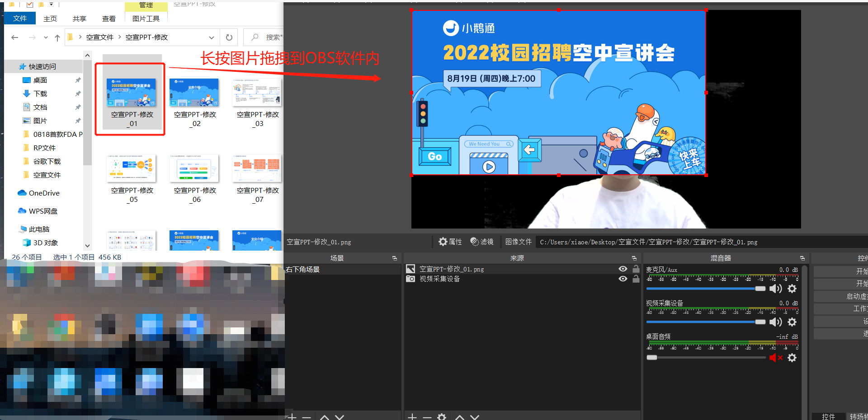Lock the 空宣PPT-修改_01.png source

(x=636, y=269)
